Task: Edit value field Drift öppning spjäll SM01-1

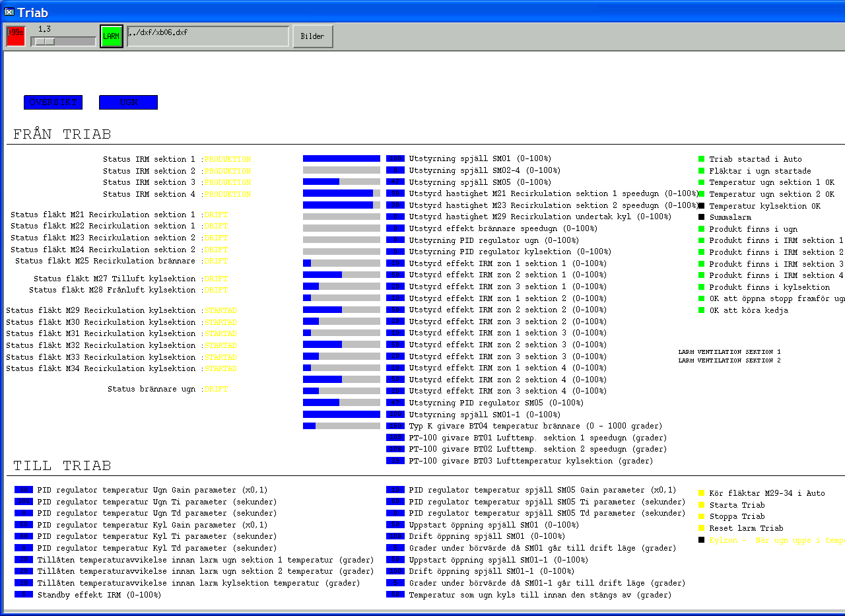Action: (x=395, y=572)
